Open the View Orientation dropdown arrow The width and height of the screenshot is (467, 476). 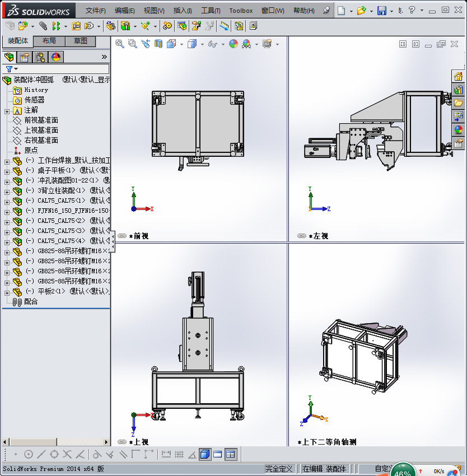pos(181,45)
